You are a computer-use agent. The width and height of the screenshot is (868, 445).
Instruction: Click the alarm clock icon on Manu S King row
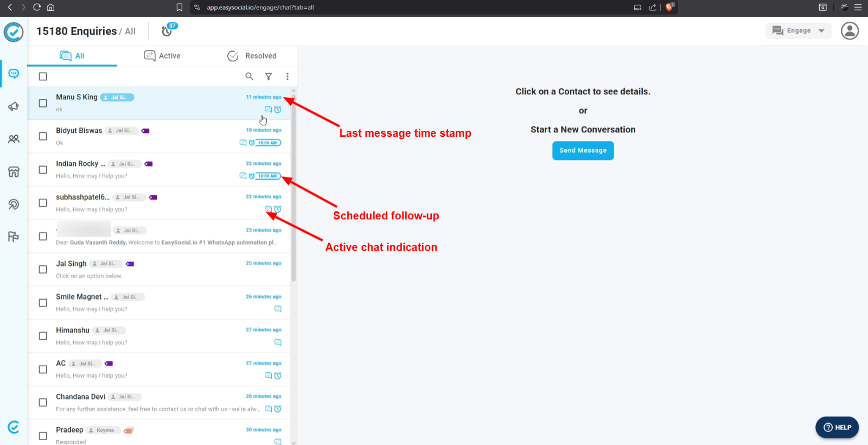278,110
